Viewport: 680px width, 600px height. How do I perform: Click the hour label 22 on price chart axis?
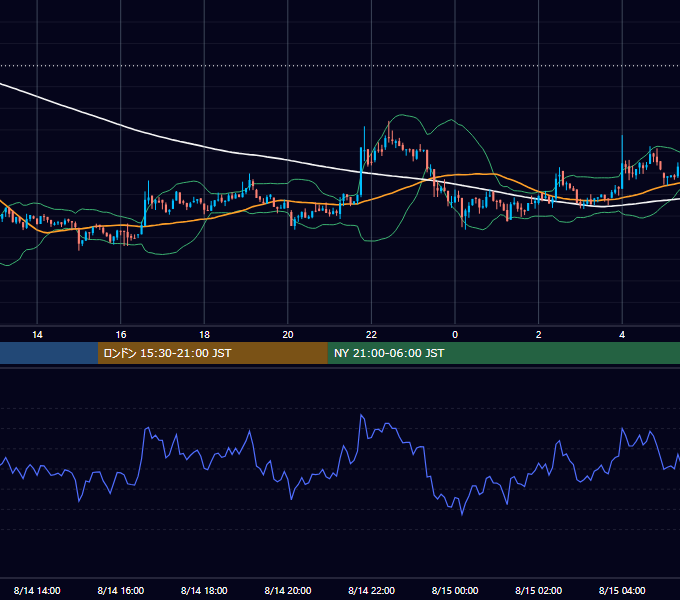coord(371,335)
